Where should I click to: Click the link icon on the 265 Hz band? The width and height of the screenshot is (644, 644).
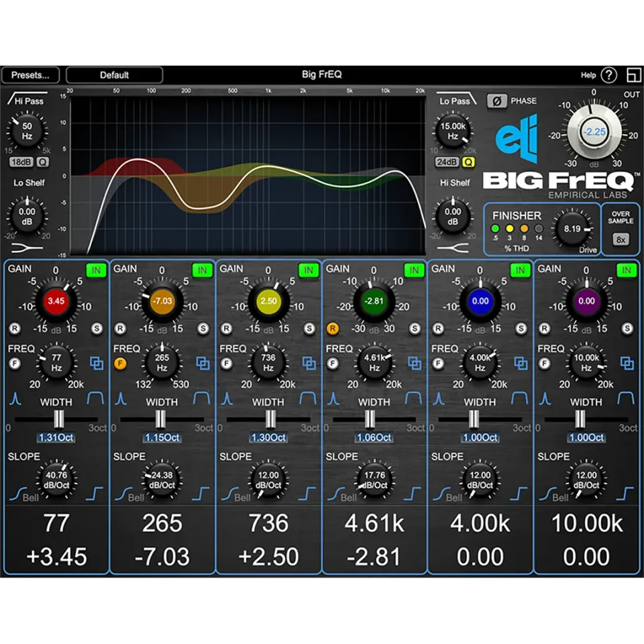203,363
